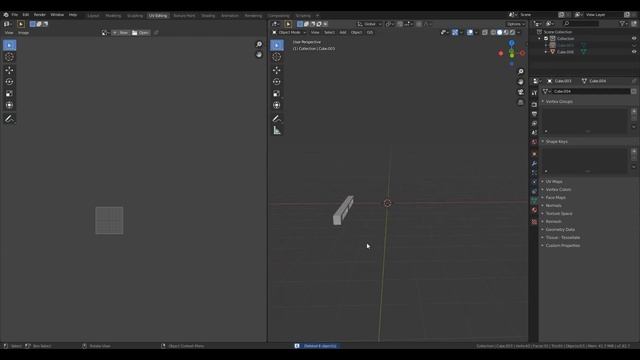
Task: Select the Scale tool in the UV editor toolbar
Action: tap(9, 93)
